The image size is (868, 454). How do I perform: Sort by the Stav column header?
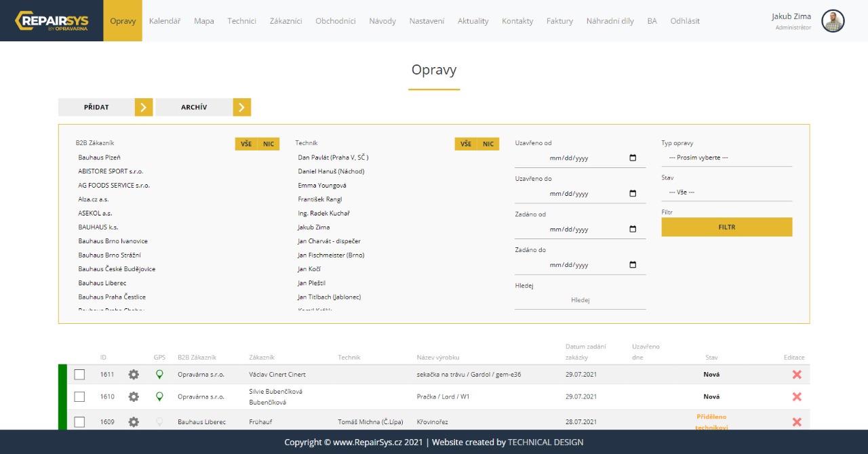pyautogui.click(x=711, y=358)
